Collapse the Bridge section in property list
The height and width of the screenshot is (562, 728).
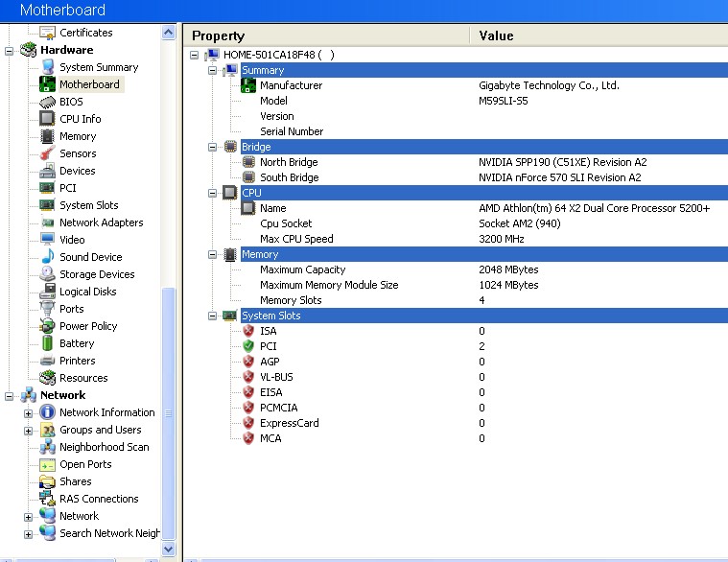coord(213,147)
